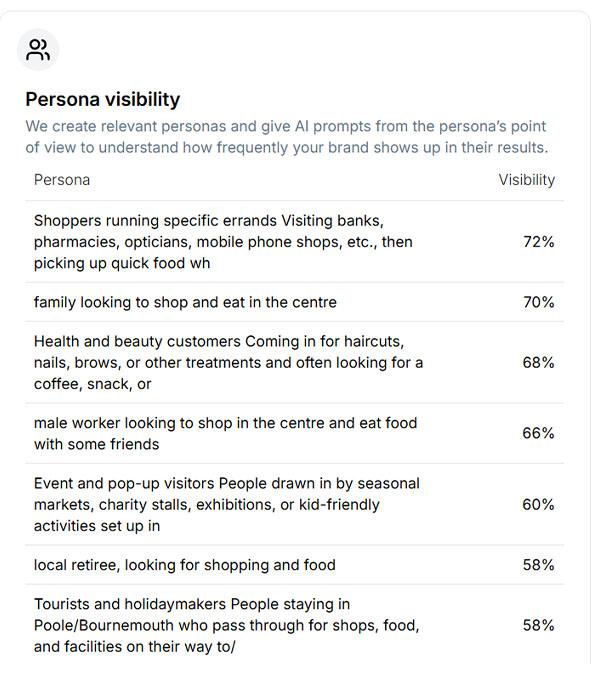600x700 pixels.
Task: Click the 72% visibility value
Action: coord(538,242)
